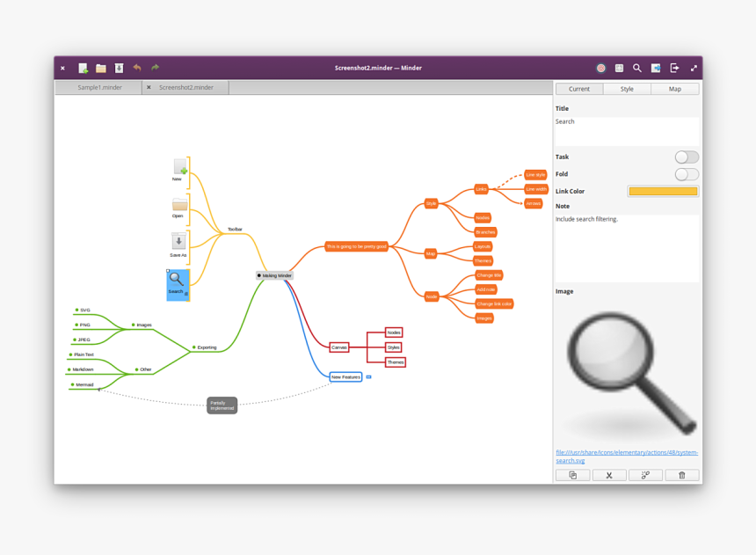The height and width of the screenshot is (555, 756).
Task: Select the highlighted Search node
Action: pos(178,285)
